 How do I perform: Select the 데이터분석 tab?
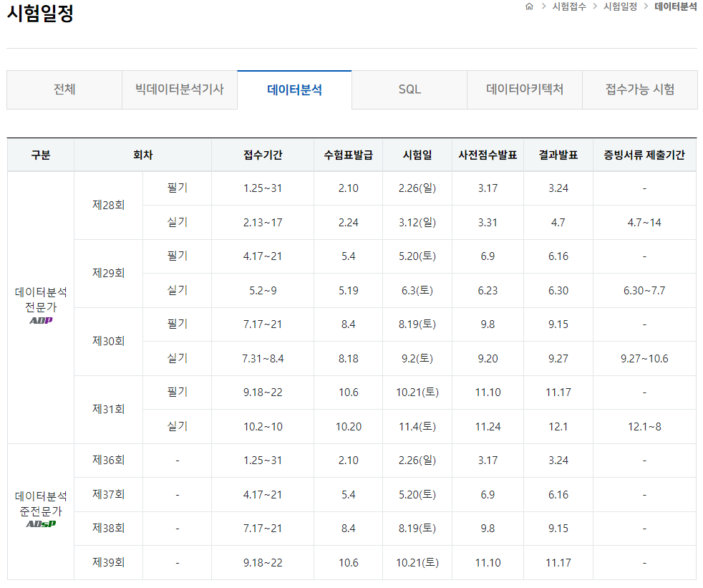point(294,90)
